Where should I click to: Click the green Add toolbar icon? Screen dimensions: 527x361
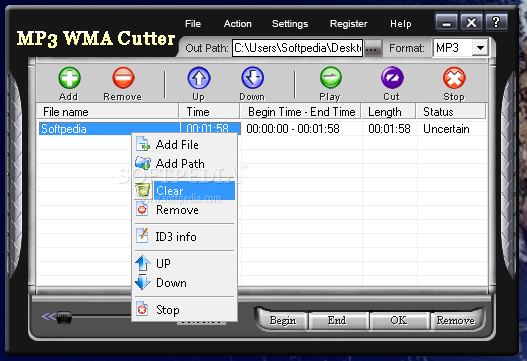(69, 78)
